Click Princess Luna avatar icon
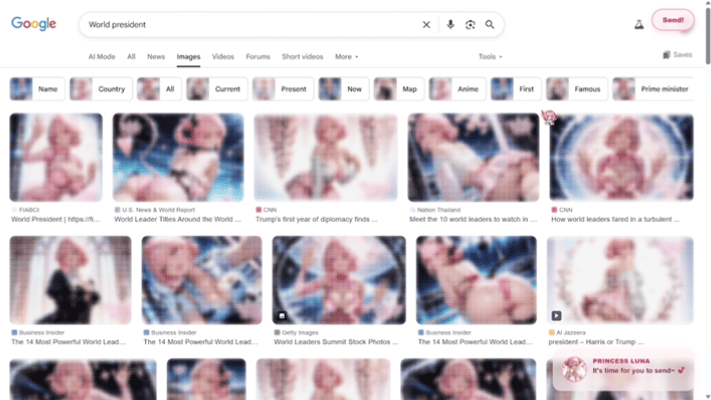 [x=574, y=371]
